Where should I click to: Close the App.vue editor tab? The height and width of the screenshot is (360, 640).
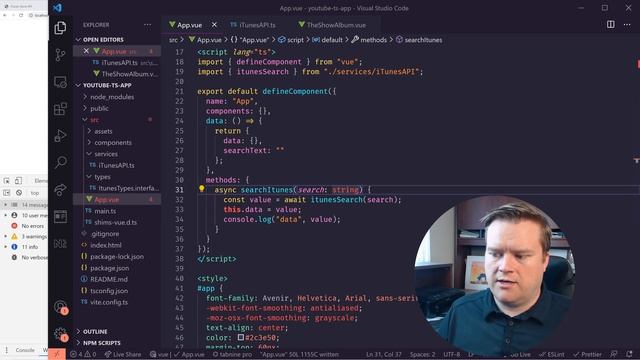(214, 25)
